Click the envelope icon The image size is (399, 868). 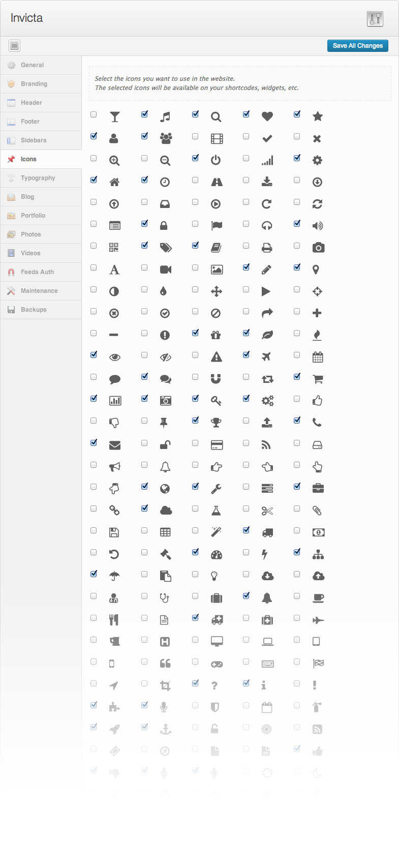[x=115, y=445]
